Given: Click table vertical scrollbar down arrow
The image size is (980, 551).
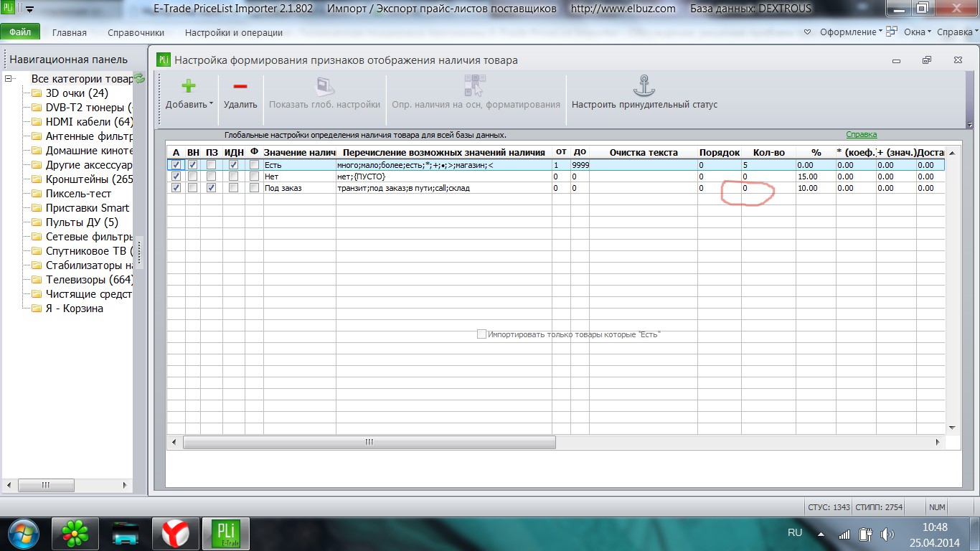Looking at the screenshot, I should point(952,428).
